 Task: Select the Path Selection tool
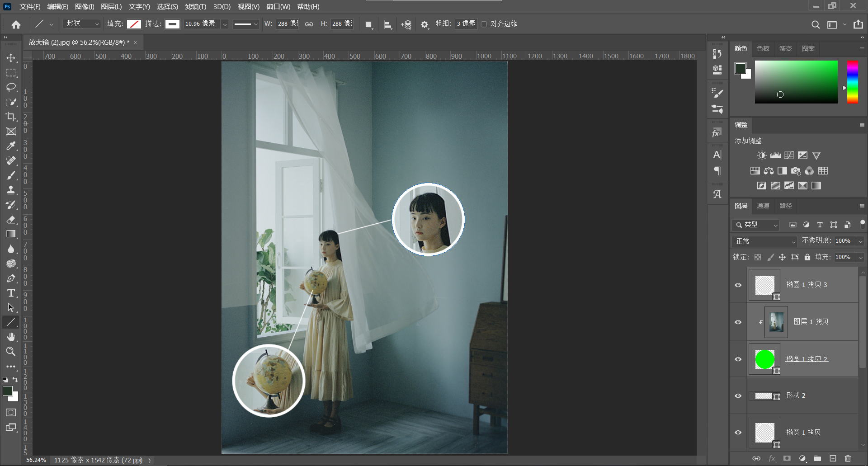11,308
